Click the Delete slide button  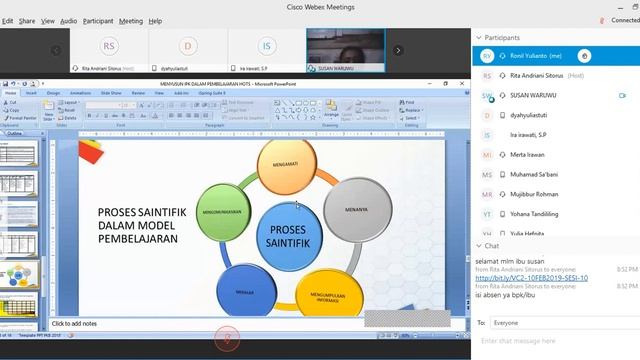coord(68,118)
